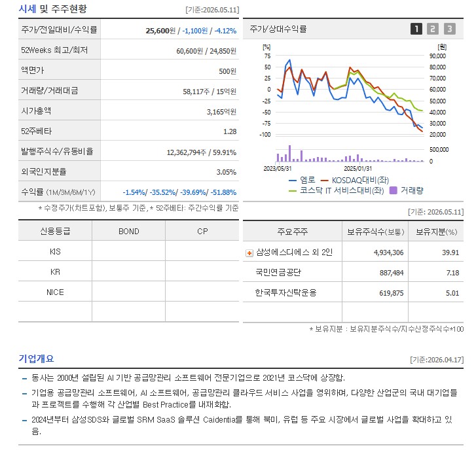Click the 12,362,794주 / 59.91% shares value
476x452 pixels.
[x=201, y=152]
